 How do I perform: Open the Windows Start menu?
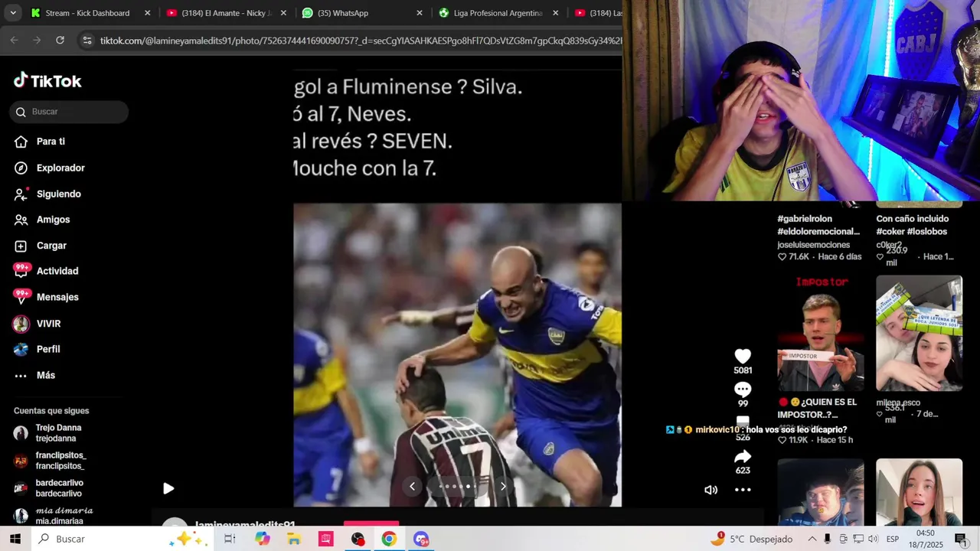(15, 539)
